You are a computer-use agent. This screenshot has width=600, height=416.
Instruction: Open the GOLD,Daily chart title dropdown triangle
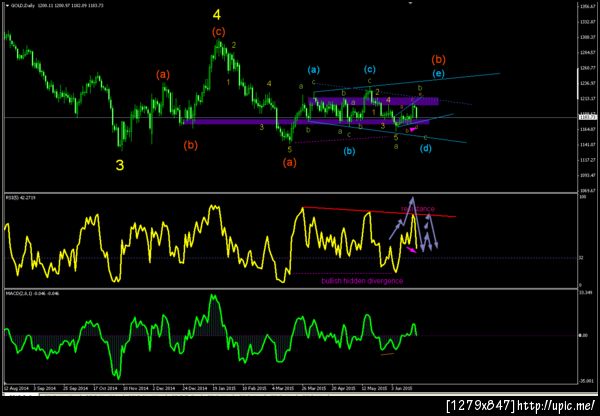[x=8, y=6]
